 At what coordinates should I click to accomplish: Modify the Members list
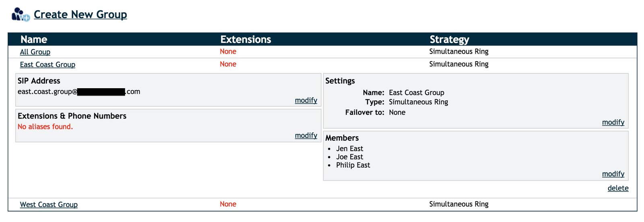tap(613, 174)
